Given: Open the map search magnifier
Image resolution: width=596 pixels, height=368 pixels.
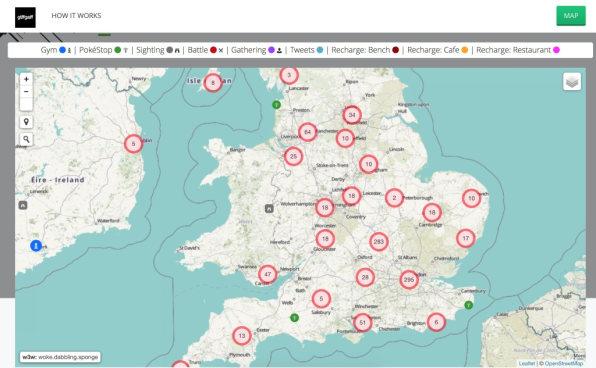Looking at the screenshot, I should point(26,139).
